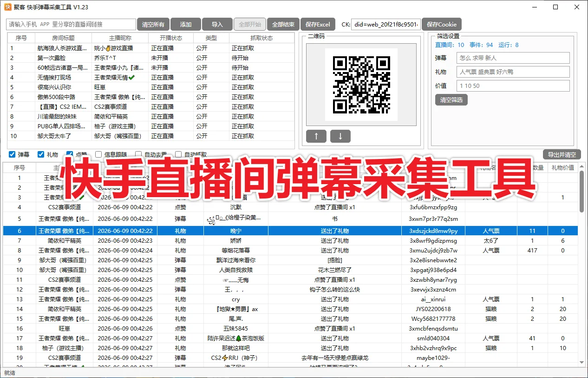Click user name 飘洋过海来看你
Image resolution: width=588 pixels, height=378 pixels.
236,260
